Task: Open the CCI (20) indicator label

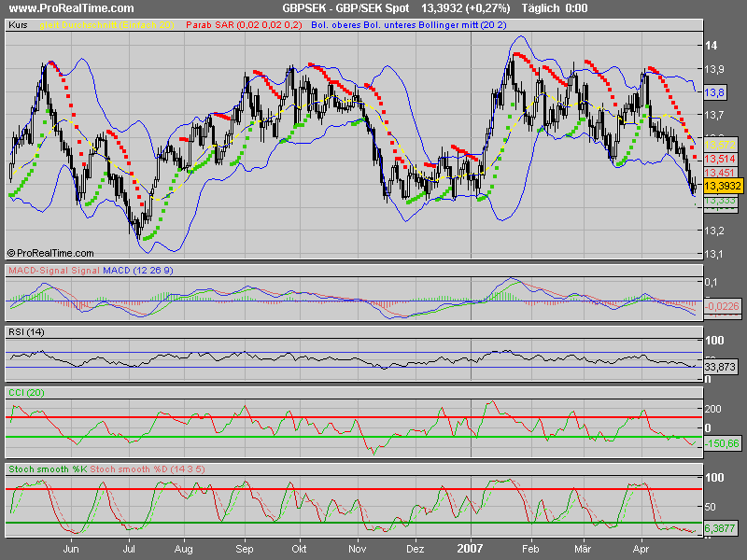Action: [25, 393]
